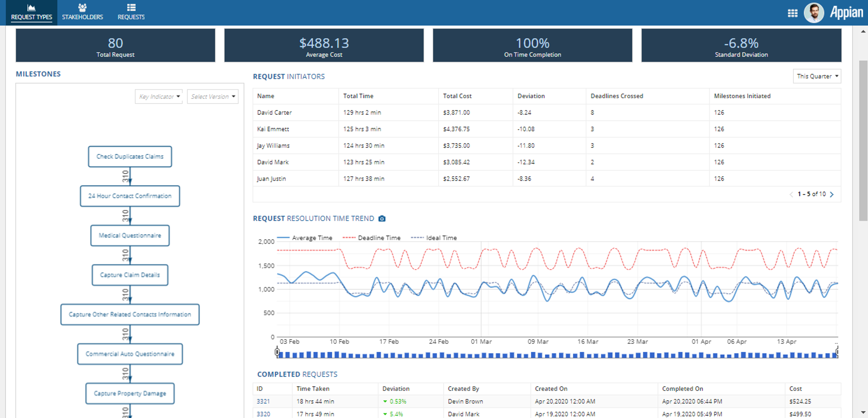
Task: Open the Key Indicator dropdown
Action: pyautogui.click(x=159, y=96)
